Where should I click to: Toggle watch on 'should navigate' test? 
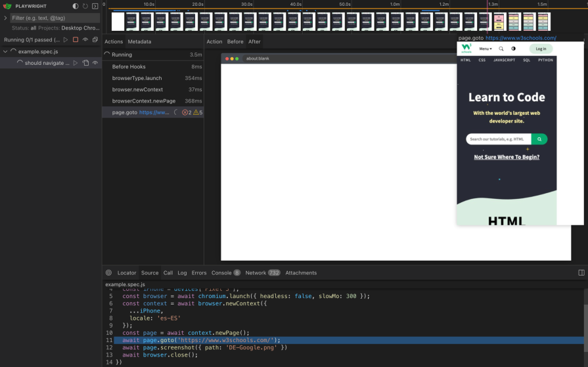tap(95, 63)
